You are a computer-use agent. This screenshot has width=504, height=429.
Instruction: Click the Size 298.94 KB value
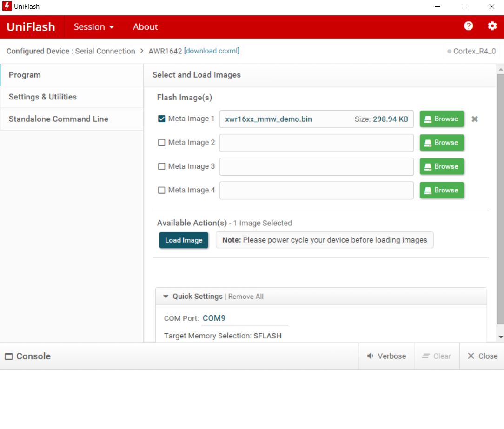tap(381, 119)
